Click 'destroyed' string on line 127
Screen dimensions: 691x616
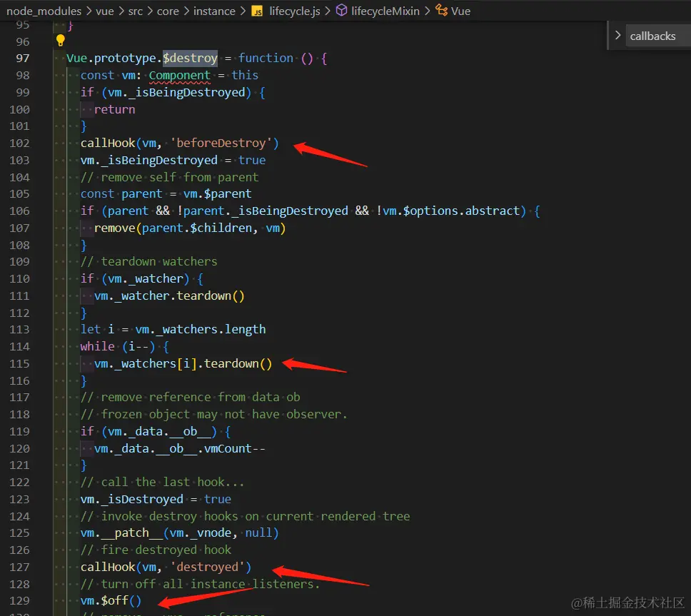(207, 567)
